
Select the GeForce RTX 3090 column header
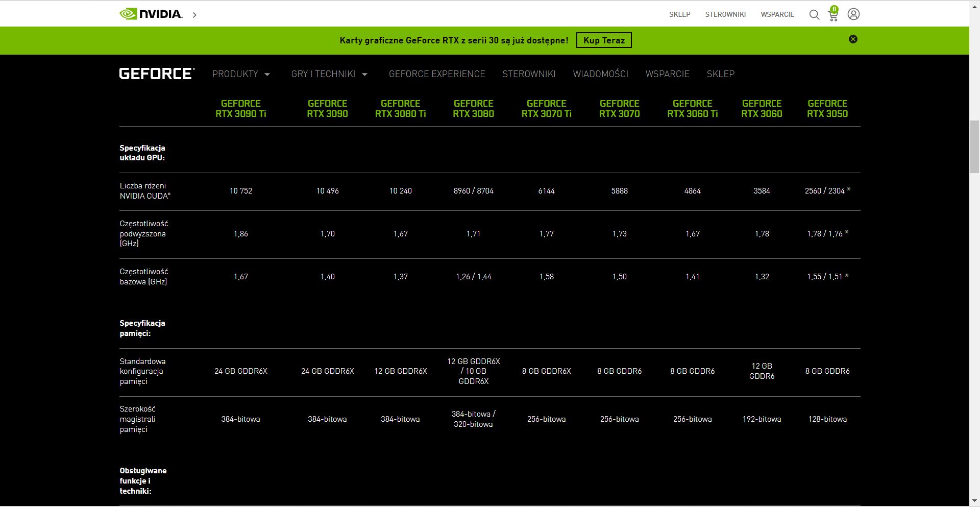(x=327, y=108)
